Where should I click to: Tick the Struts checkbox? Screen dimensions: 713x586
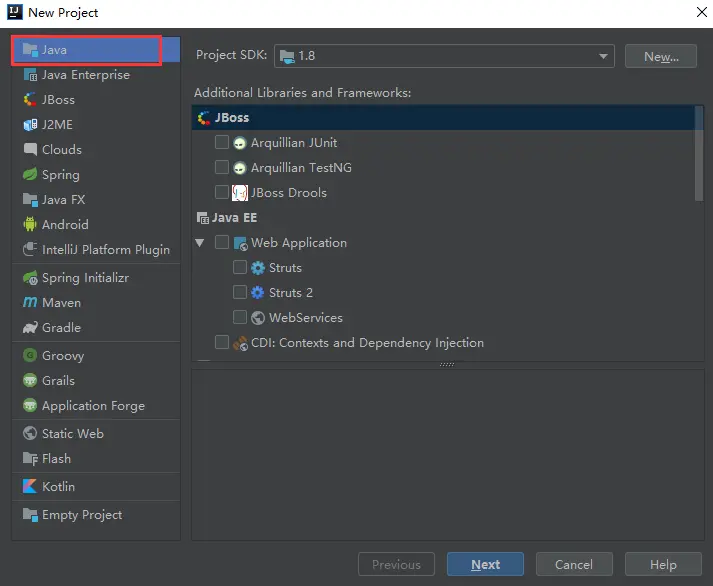[240, 267]
